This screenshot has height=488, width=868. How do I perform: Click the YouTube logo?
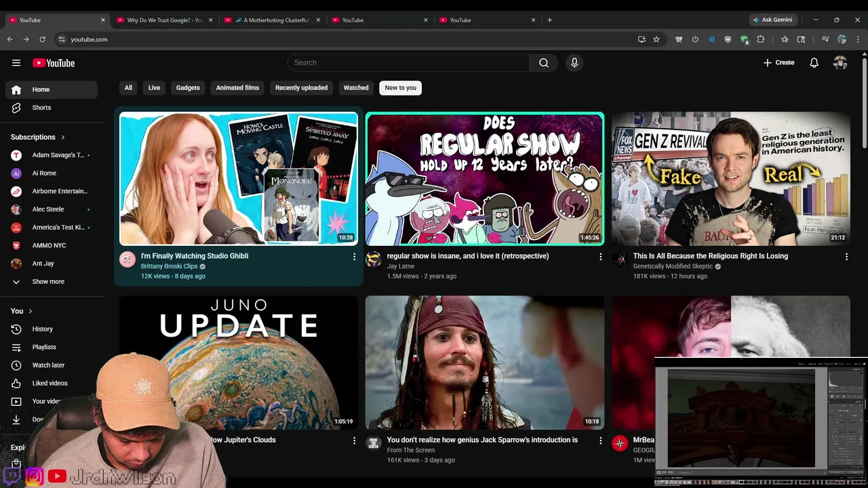[54, 63]
